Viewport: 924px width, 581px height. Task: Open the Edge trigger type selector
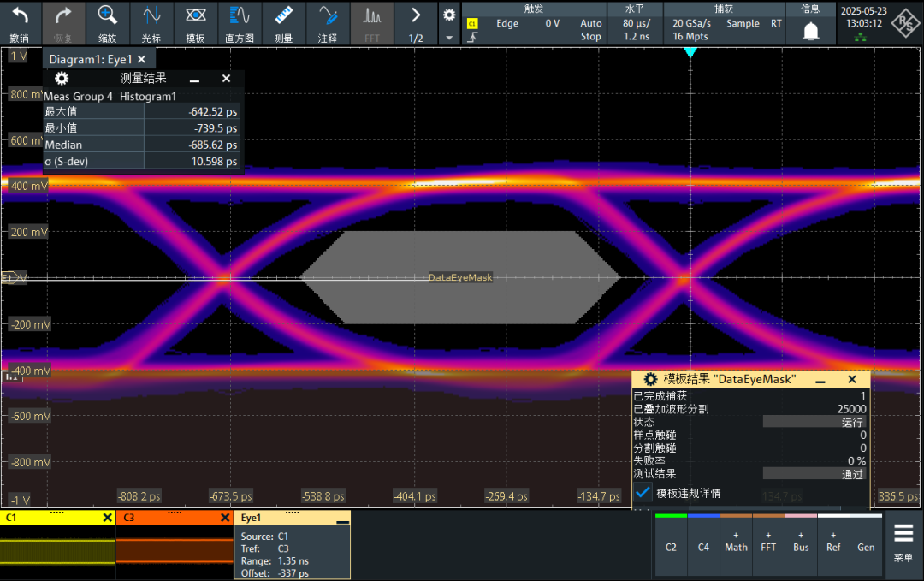(506, 23)
